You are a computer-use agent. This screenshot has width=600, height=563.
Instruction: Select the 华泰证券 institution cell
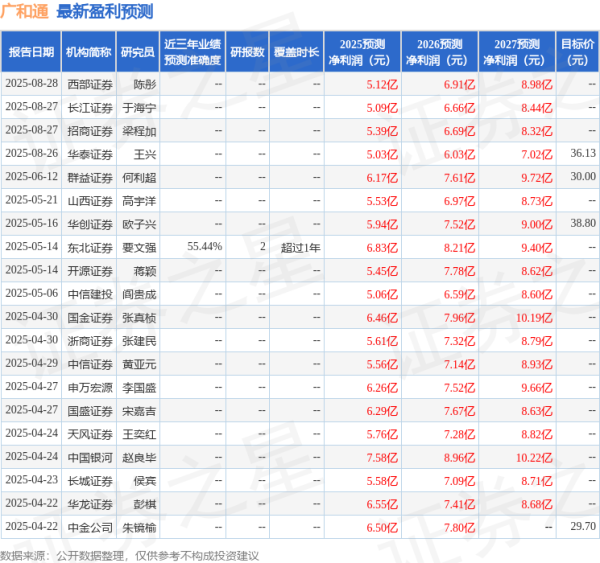tap(90, 154)
